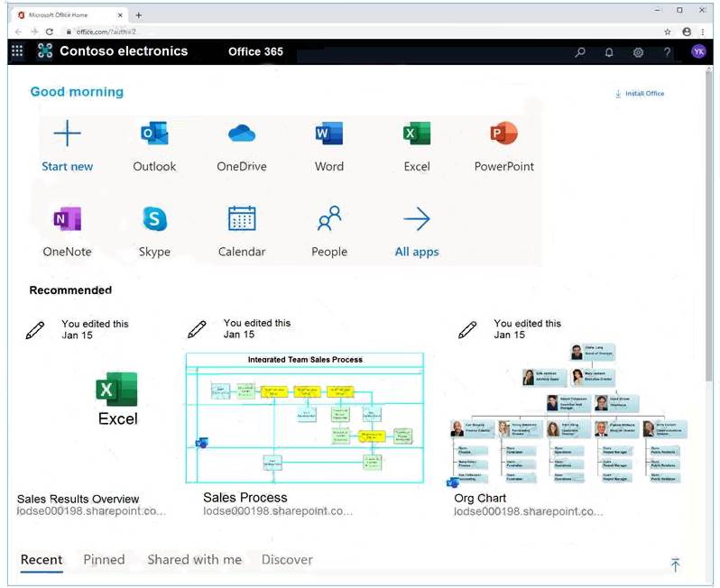Click the Good morning greeting text
This screenshot has height=588, width=720.
click(x=77, y=92)
